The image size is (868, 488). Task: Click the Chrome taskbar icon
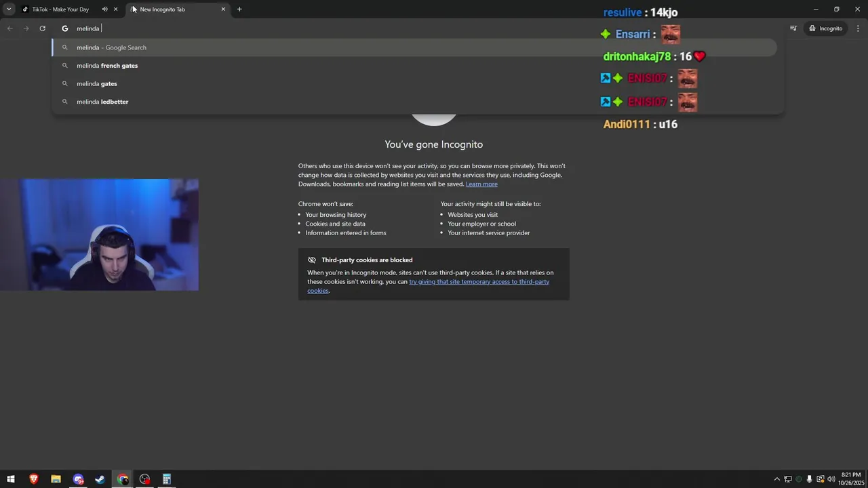(x=122, y=479)
